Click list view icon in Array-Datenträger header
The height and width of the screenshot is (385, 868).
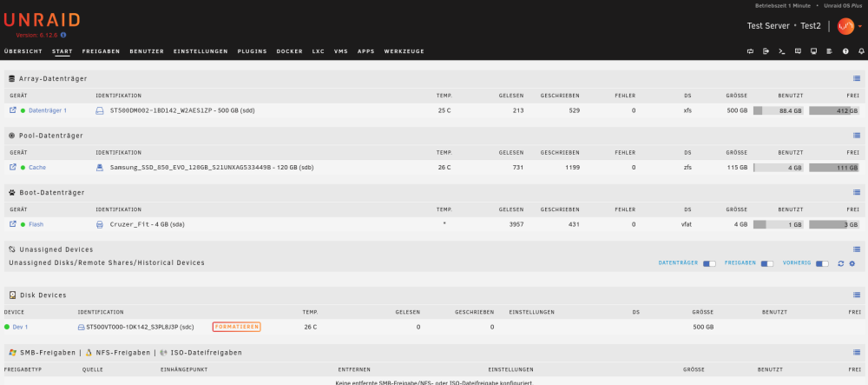857,79
